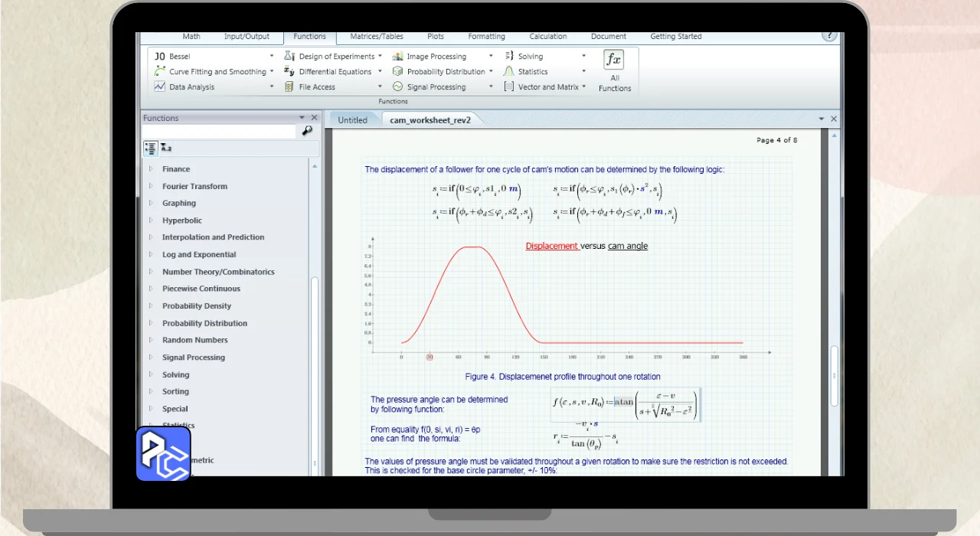Click the Bessel J0 function icon

(x=160, y=57)
